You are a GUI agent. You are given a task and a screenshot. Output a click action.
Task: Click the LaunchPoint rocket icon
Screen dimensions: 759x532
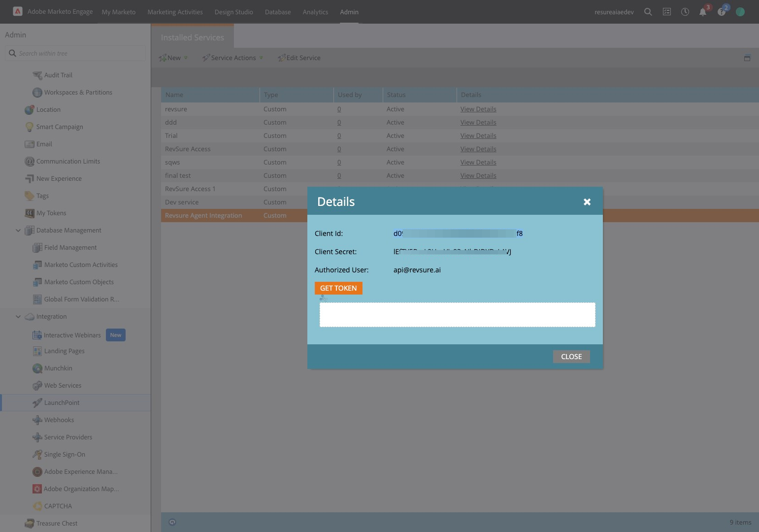37,402
